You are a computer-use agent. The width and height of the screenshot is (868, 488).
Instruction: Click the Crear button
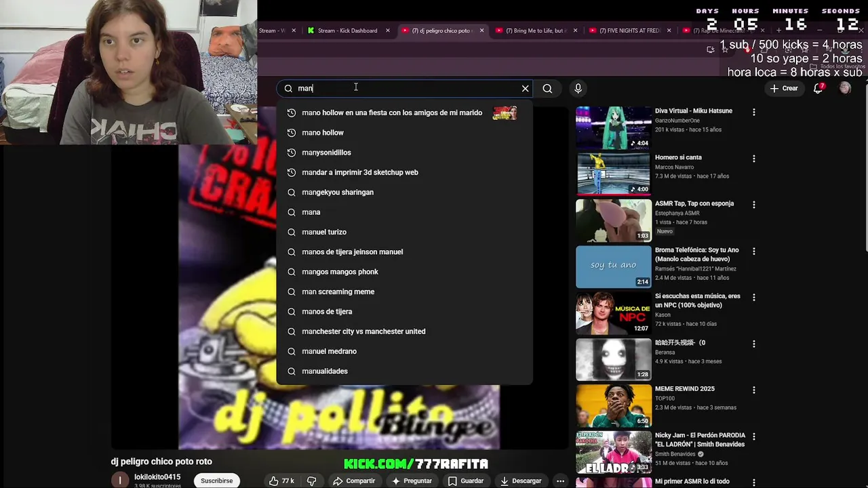[784, 88]
